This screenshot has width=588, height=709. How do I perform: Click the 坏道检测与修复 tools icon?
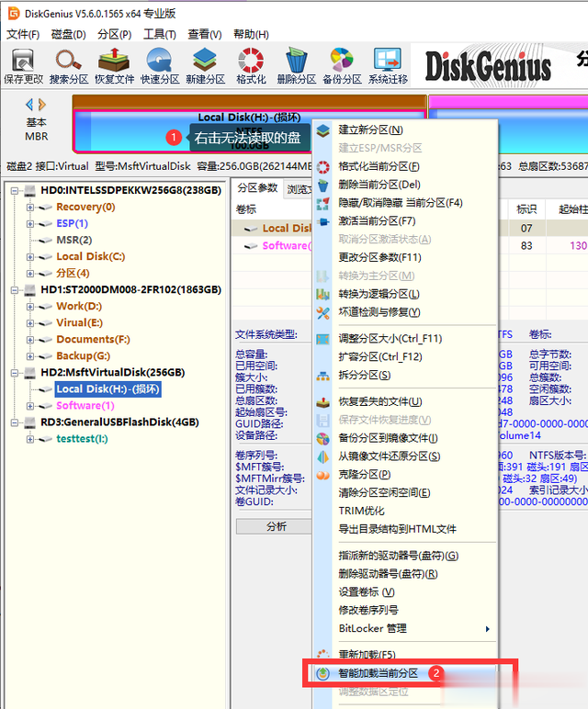point(323,312)
